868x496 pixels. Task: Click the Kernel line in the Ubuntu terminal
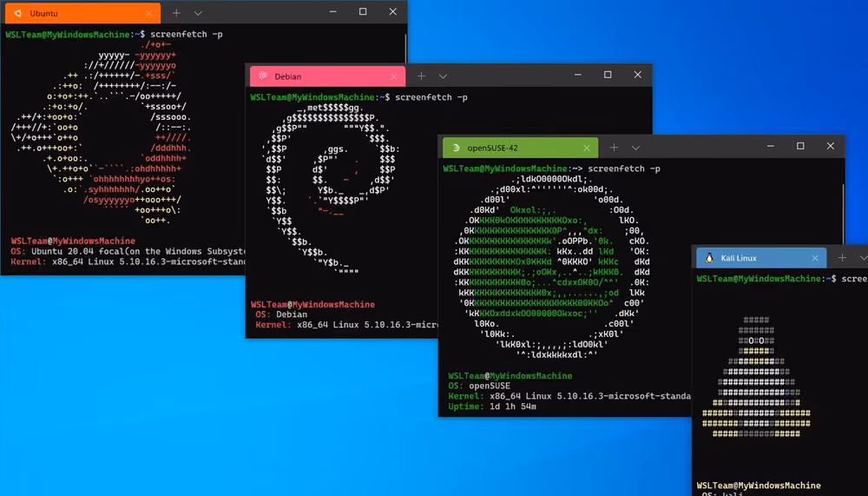(128, 262)
